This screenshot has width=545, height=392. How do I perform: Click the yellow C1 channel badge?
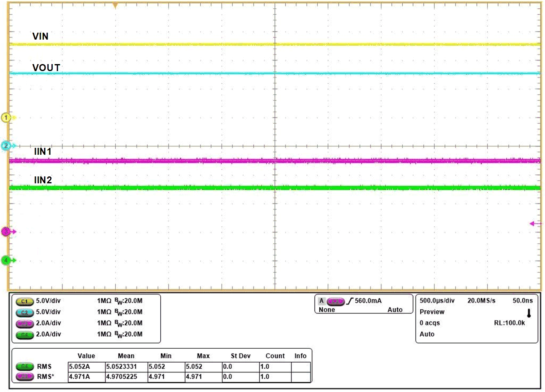pyautogui.click(x=25, y=301)
